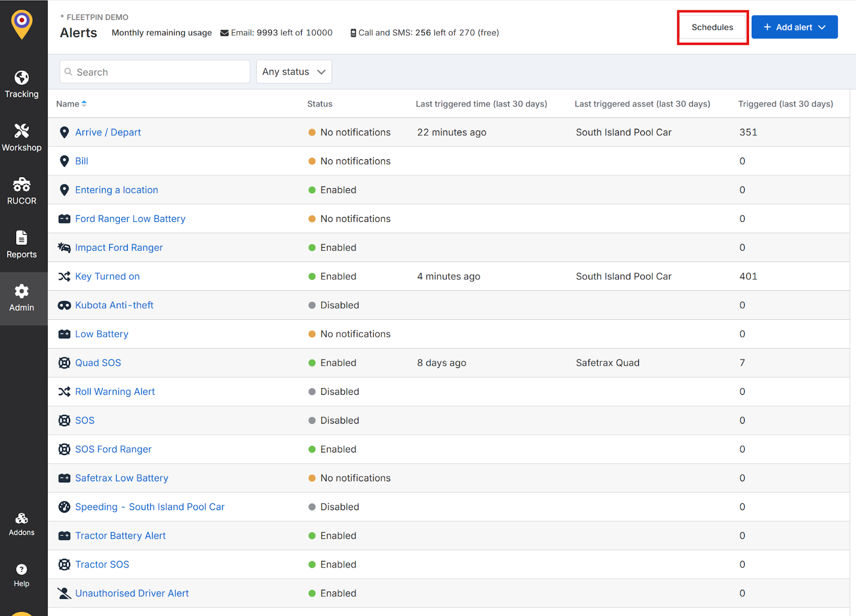Click the Last triggered time column header
The width and height of the screenshot is (856, 616).
click(481, 104)
